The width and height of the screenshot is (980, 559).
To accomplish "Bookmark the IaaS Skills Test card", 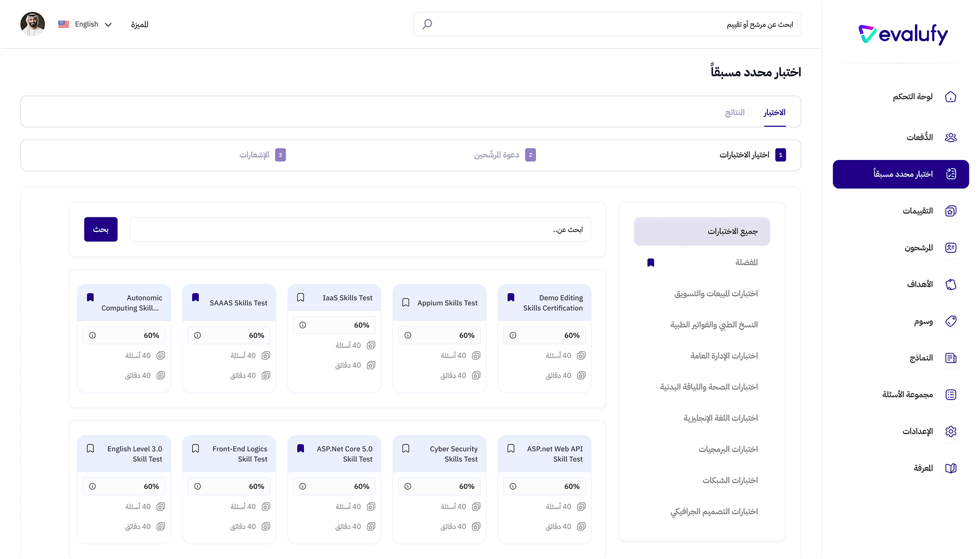I will 300,297.
